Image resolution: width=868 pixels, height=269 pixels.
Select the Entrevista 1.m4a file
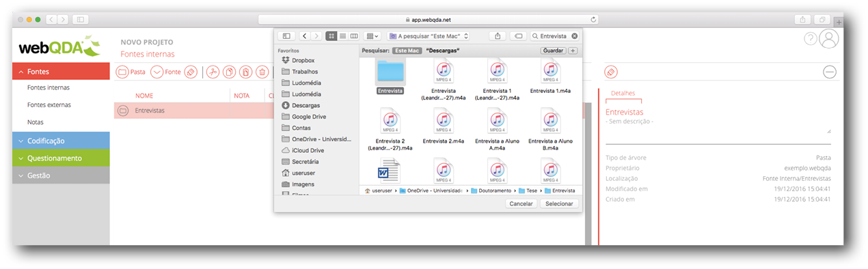coord(551,76)
